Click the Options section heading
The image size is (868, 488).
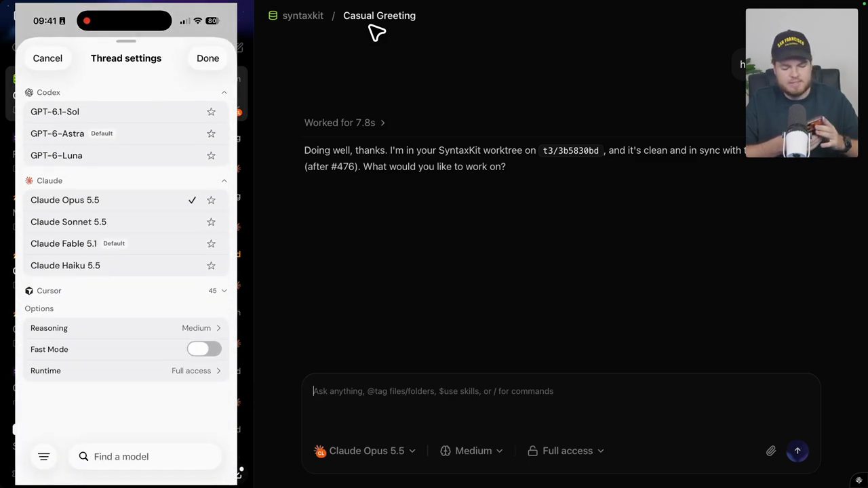(39, 308)
